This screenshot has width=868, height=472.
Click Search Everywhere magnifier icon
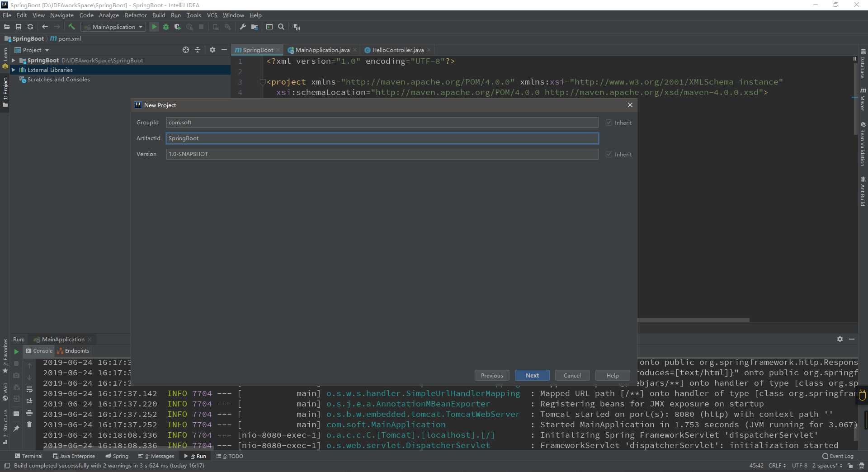281,27
